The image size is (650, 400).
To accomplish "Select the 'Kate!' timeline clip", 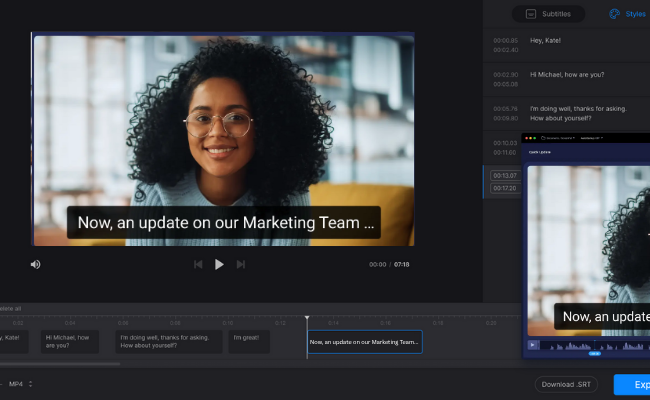I will [x=14, y=342].
